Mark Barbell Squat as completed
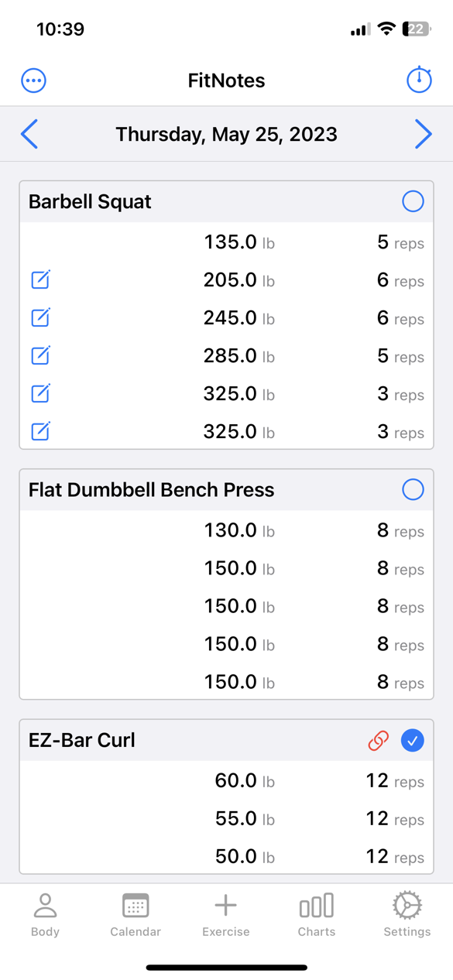 (413, 201)
